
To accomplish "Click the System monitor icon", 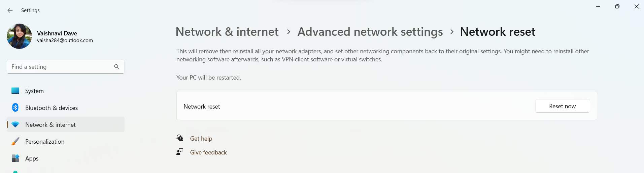I will click(x=15, y=91).
